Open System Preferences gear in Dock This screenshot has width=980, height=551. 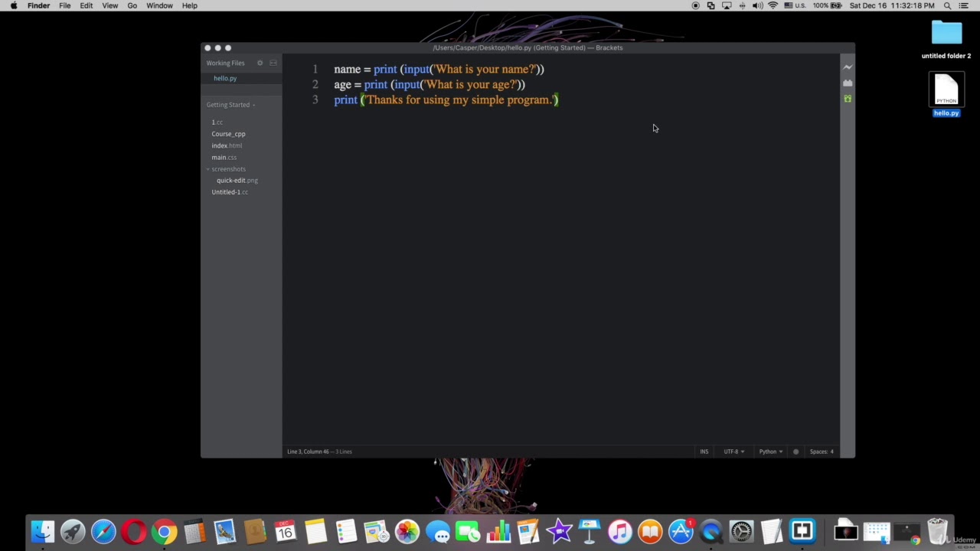741,532
